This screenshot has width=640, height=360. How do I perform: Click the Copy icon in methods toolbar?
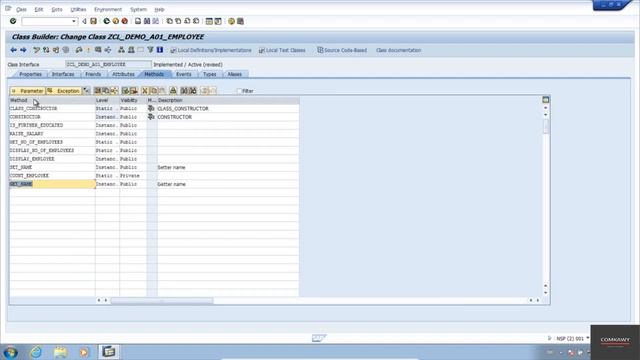pyautogui.click(x=154, y=91)
